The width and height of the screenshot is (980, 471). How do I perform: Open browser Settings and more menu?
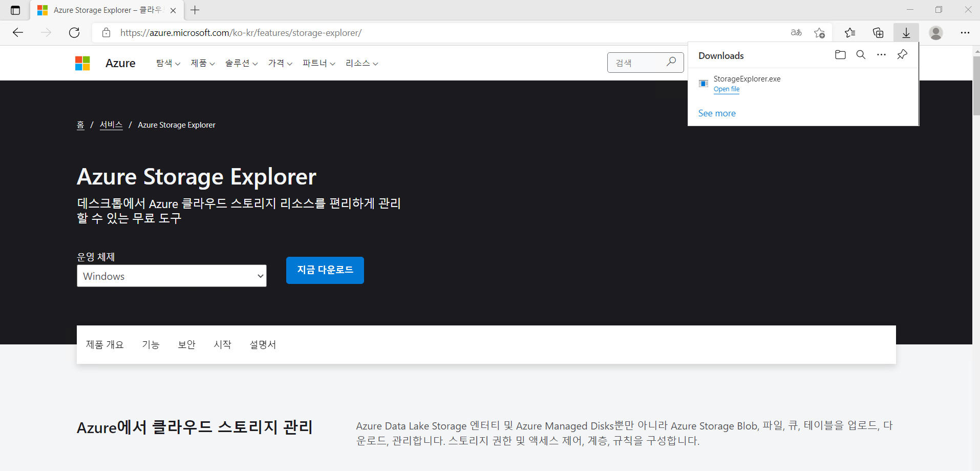coord(965,33)
